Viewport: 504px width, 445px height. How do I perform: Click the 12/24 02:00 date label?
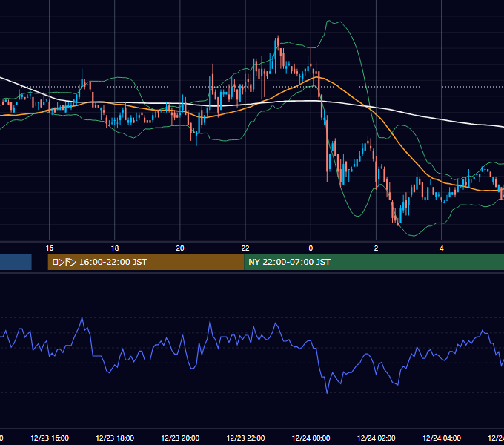click(376, 438)
